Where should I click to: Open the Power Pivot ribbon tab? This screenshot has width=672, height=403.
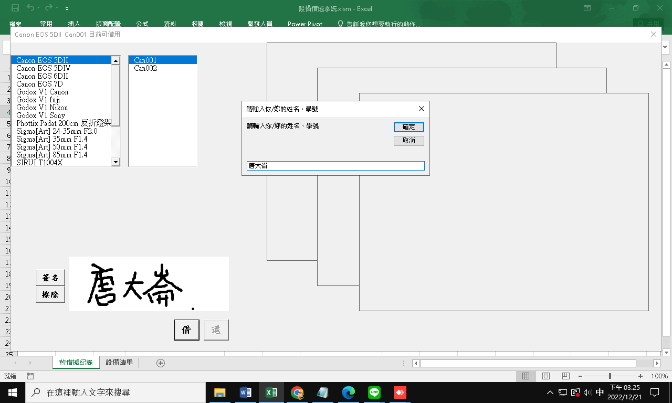pyautogui.click(x=303, y=21)
